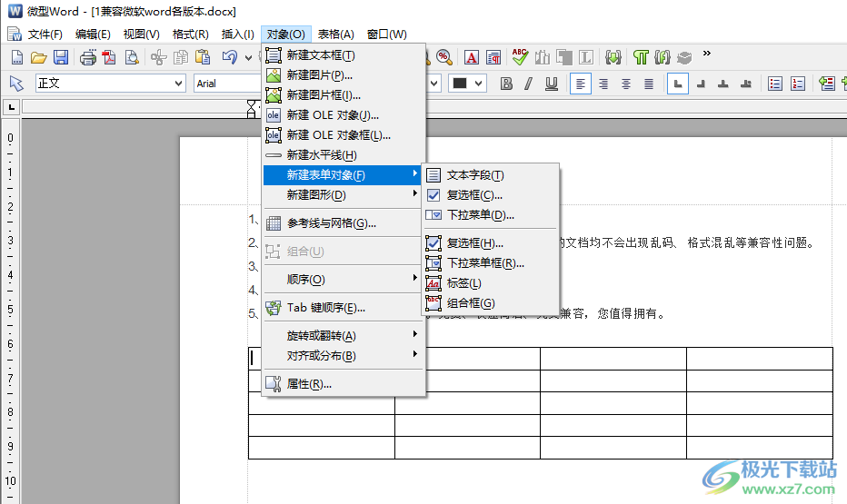Expand the 旋转或翻转(A) submenu
The image size is (847, 504).
coord(343,336)
